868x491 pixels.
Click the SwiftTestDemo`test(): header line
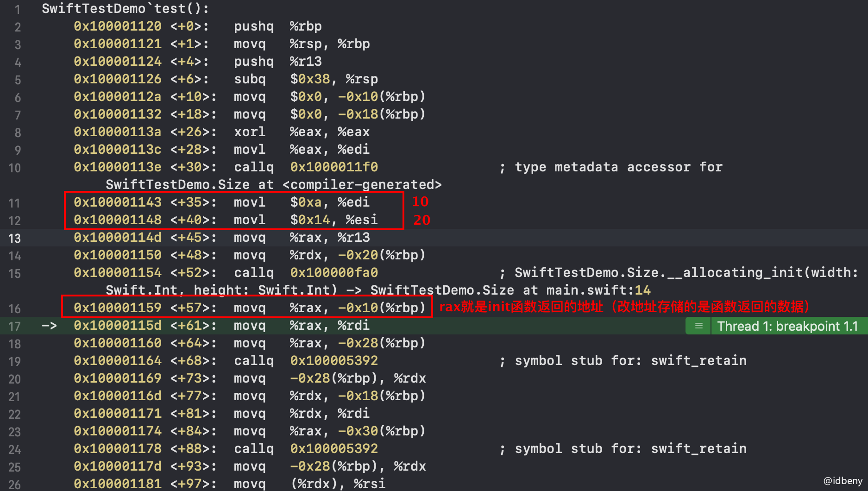[125, 9]
